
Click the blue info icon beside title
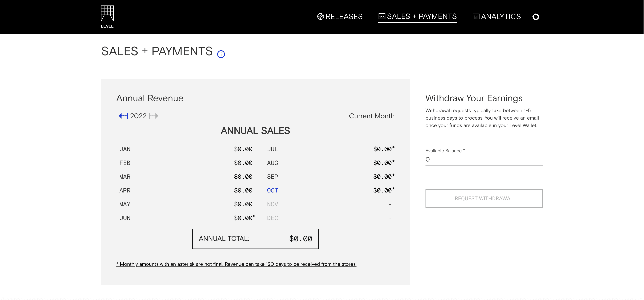(221, 54)
